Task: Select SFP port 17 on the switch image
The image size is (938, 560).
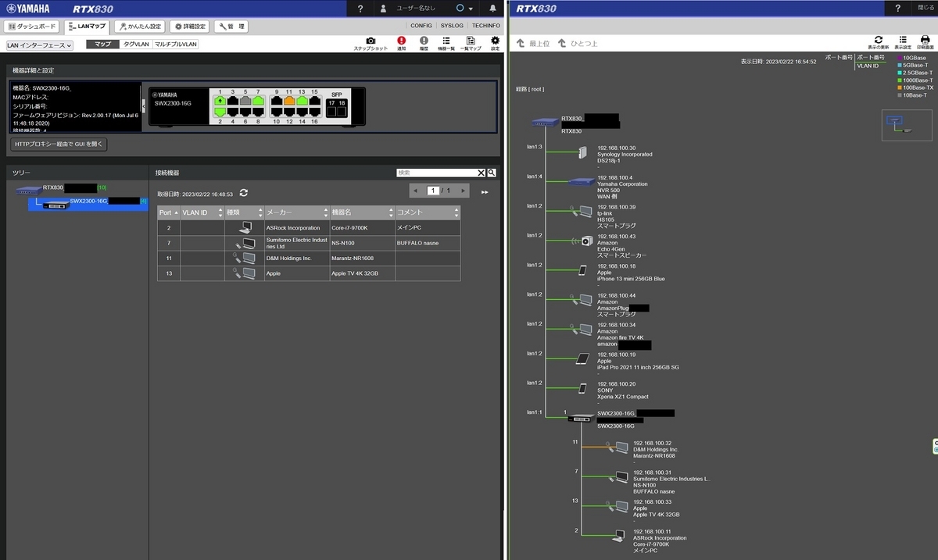Action: click(331, 111)
